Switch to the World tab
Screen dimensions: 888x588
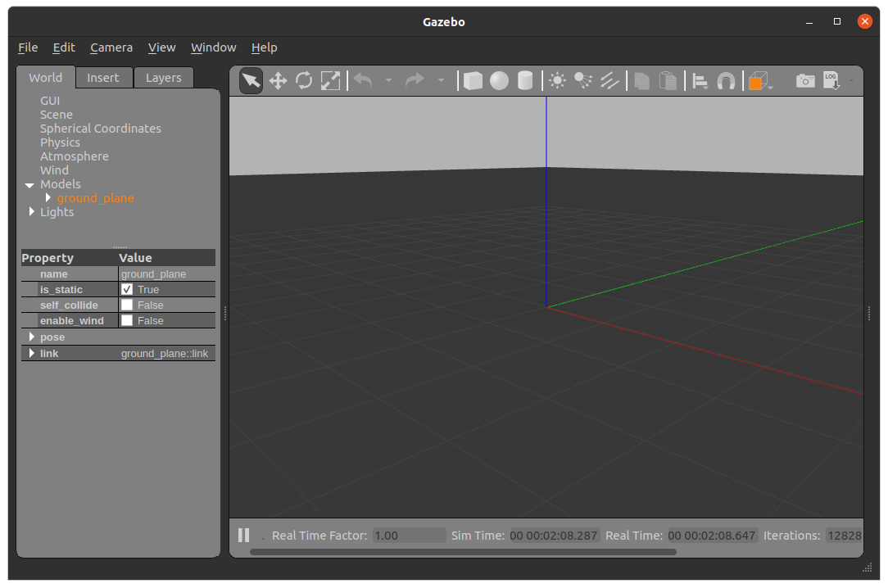pos(45,78)
